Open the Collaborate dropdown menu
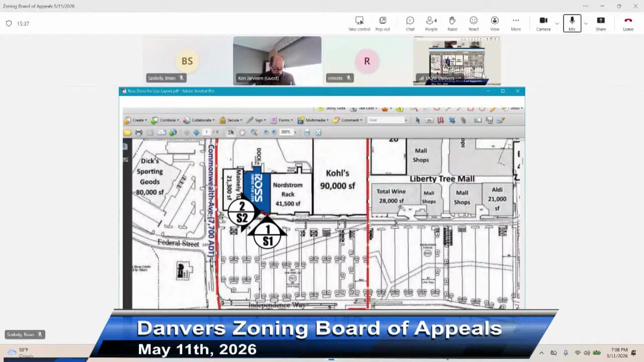This screenshot has height=362, width=644. tap(199, 120)
